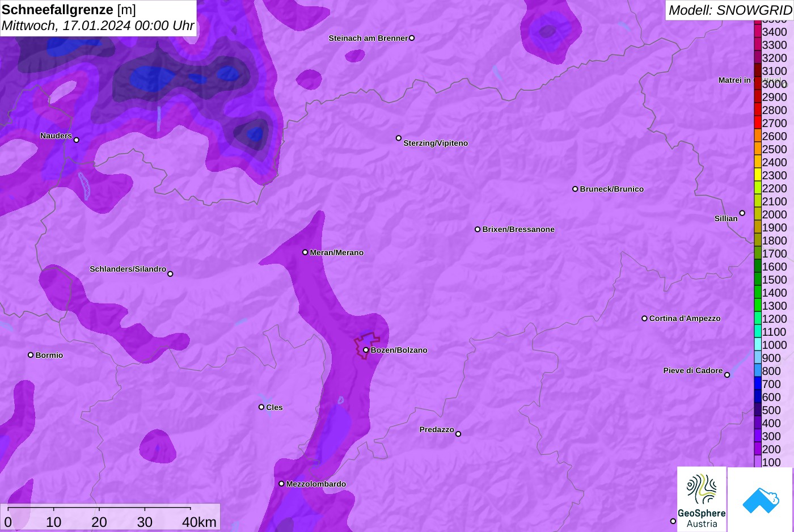Image resolution: width=794 pixels, height=532 pixels.
Task: Select the Sterzing/Vipiteno location dot
Action: point(399,138)
